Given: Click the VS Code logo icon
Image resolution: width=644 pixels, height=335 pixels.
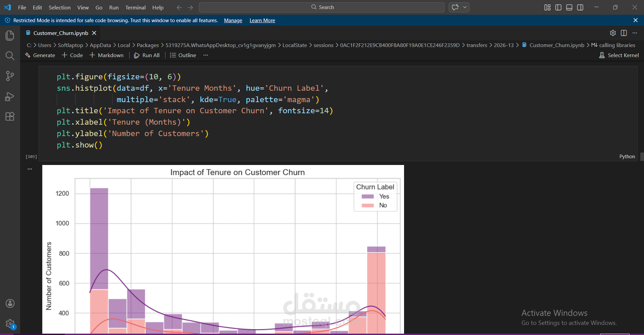Looking at the screenshot, I should point(7,7).
